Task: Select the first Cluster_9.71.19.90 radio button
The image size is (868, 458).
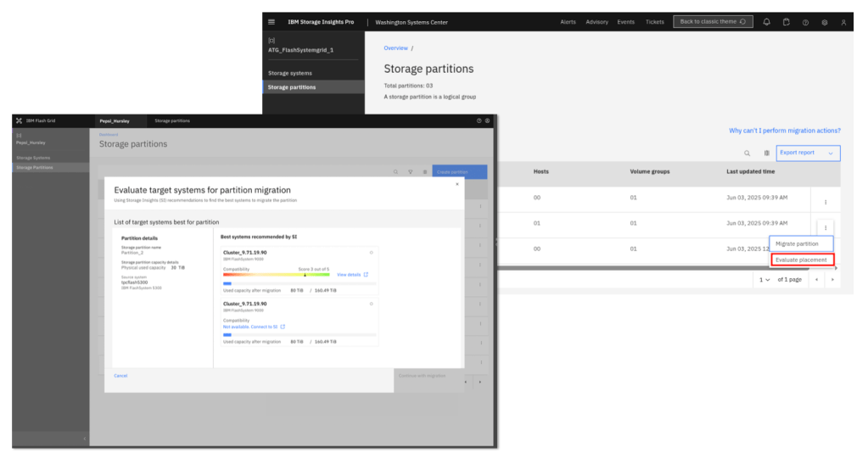Action: pyautogui.click(x=371, y=253)
